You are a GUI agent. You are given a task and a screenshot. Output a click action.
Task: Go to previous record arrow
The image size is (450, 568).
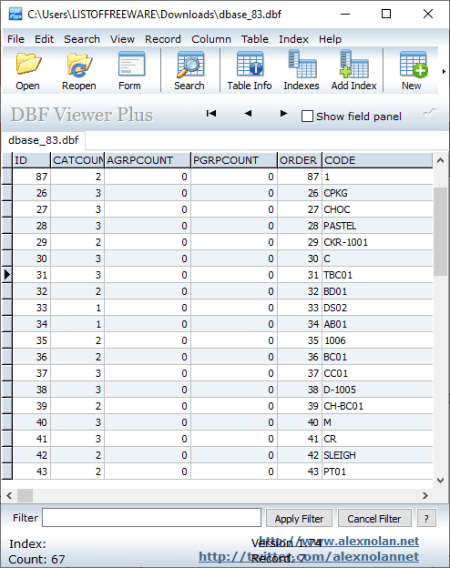[248, 114]
